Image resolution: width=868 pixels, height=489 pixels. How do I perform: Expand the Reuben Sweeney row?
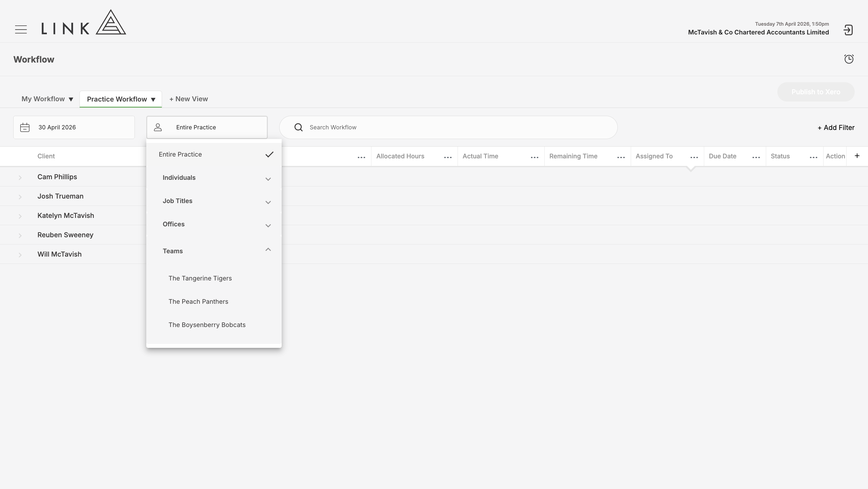20,235
